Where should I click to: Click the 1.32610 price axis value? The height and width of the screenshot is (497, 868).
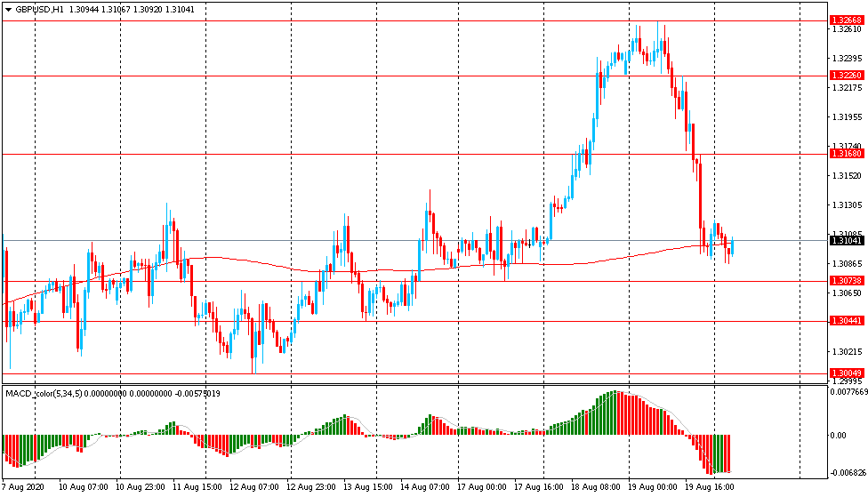(848, 29)
